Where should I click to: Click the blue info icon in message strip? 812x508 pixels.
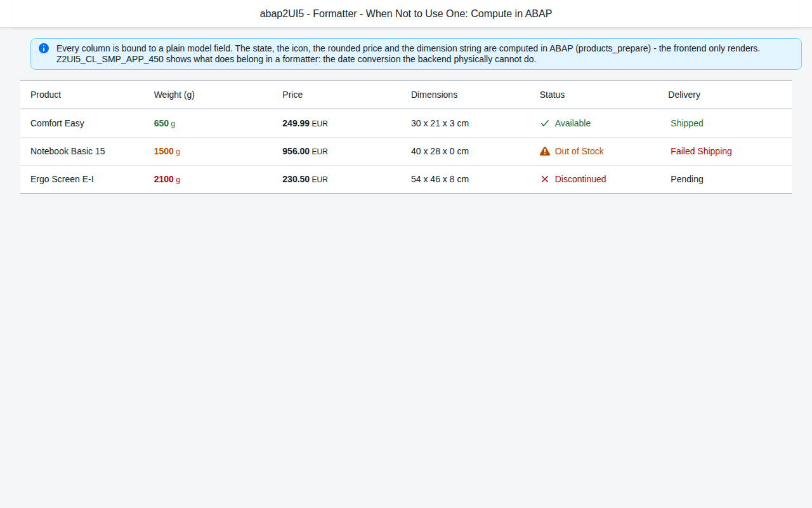(x=44, y=48)
